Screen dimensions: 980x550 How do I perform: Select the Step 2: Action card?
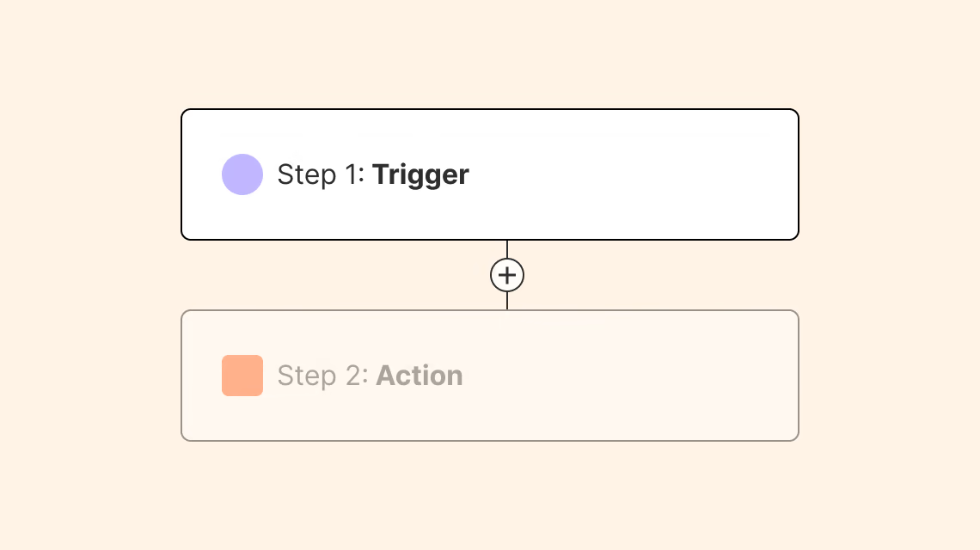490,376
